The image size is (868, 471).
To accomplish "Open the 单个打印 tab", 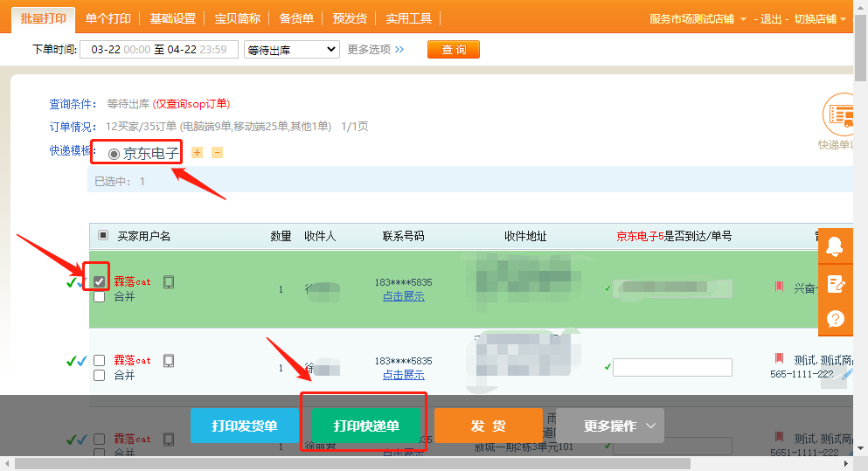I will click(x=108, y=19).
